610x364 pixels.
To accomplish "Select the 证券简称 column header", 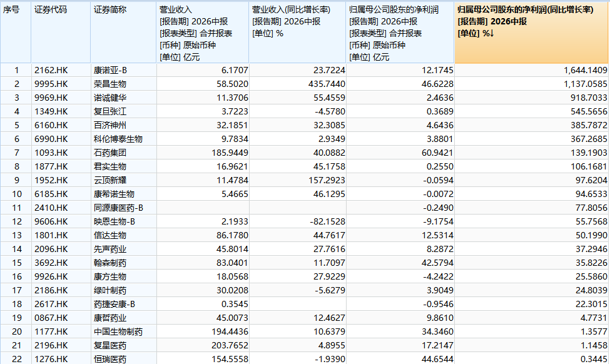I will point(123,33).
